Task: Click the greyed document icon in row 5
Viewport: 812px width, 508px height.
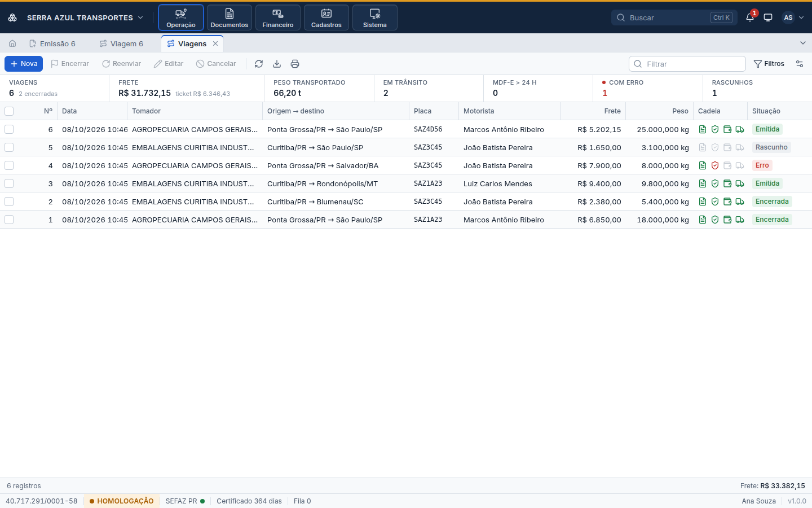Action: [703, 147]
